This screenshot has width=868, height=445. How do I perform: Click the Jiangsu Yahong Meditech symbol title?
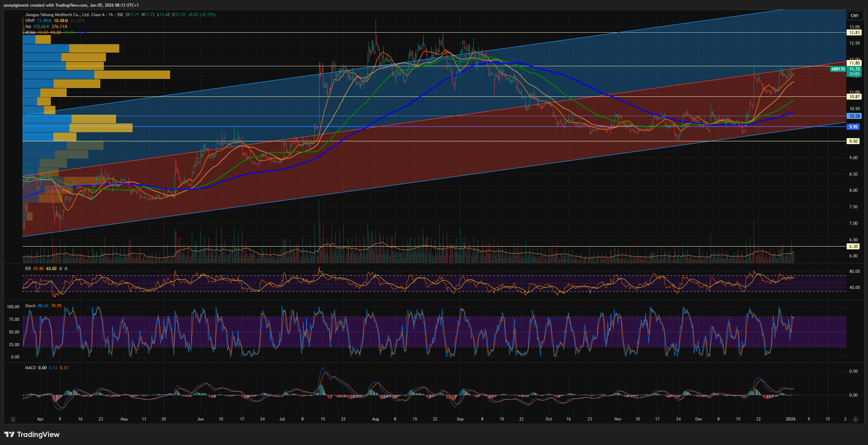pos(65,15)
